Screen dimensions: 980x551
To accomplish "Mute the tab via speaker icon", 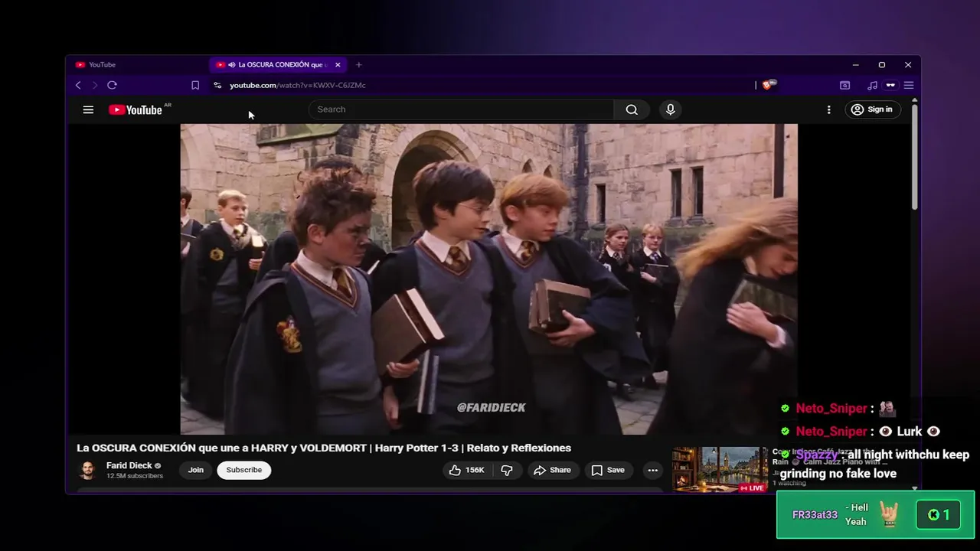I will pos(231,65).
